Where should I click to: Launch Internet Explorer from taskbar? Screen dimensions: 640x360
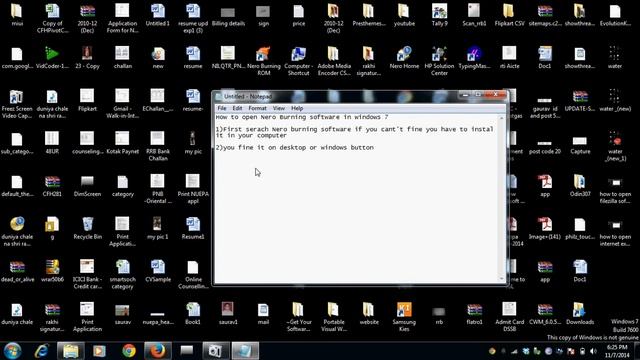click(x=42, y=351)
